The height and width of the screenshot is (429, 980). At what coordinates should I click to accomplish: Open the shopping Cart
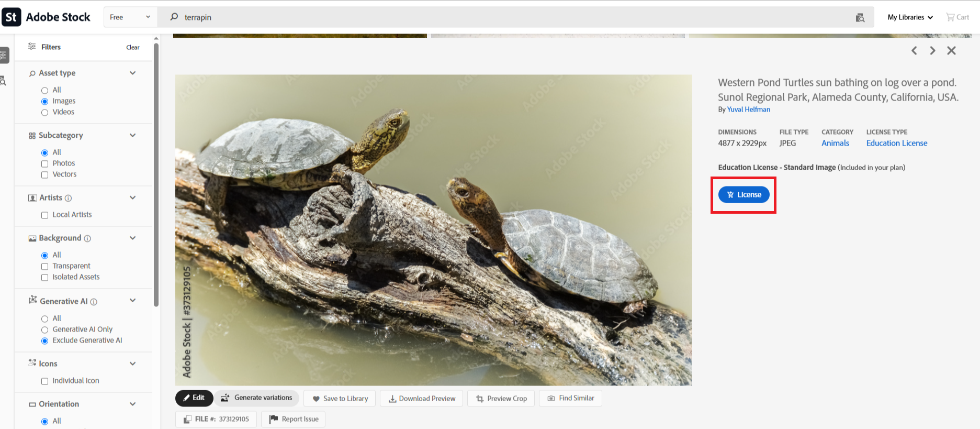(958, 17)
